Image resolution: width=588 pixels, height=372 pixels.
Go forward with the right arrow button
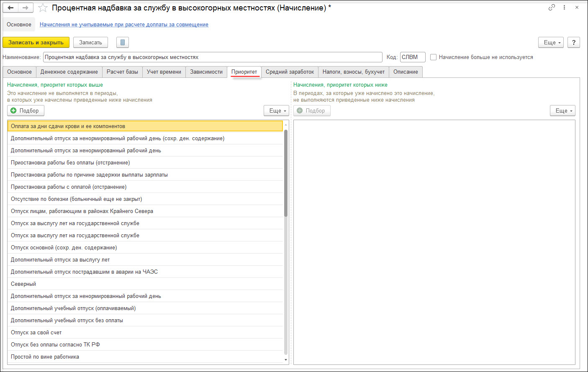click(x=26, y=8)
